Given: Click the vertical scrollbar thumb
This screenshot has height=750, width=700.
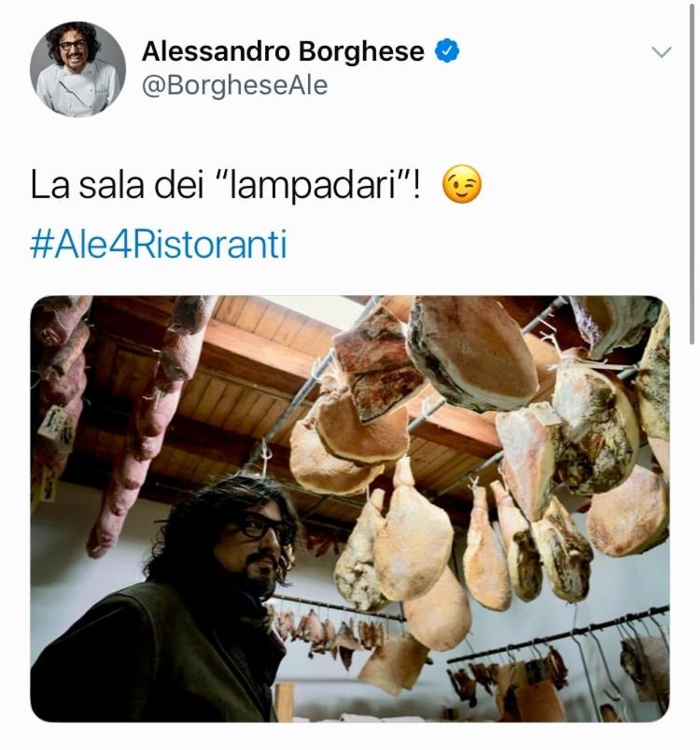Looking at the screenshot, I should (692, 175).
